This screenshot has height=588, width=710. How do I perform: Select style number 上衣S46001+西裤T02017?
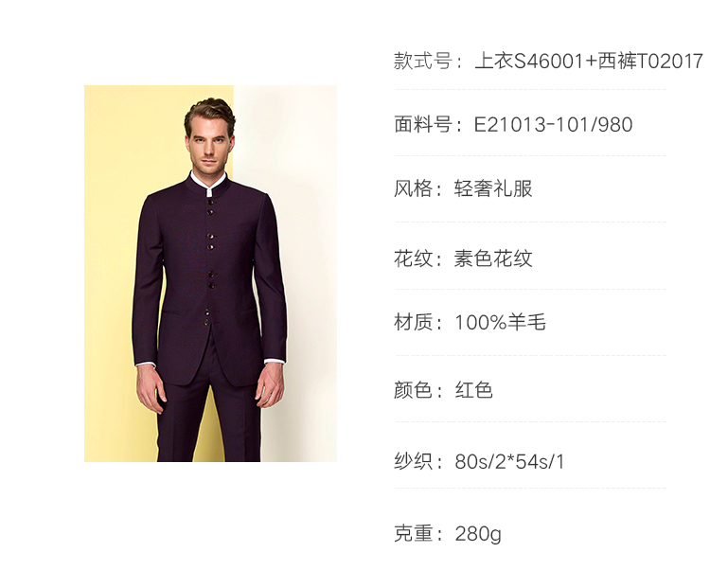click(588, 62)
